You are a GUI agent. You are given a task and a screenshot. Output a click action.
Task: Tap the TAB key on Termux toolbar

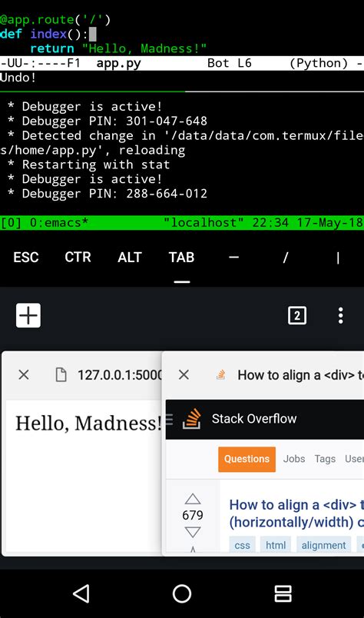pyautogui.click(x=181, y=257)
